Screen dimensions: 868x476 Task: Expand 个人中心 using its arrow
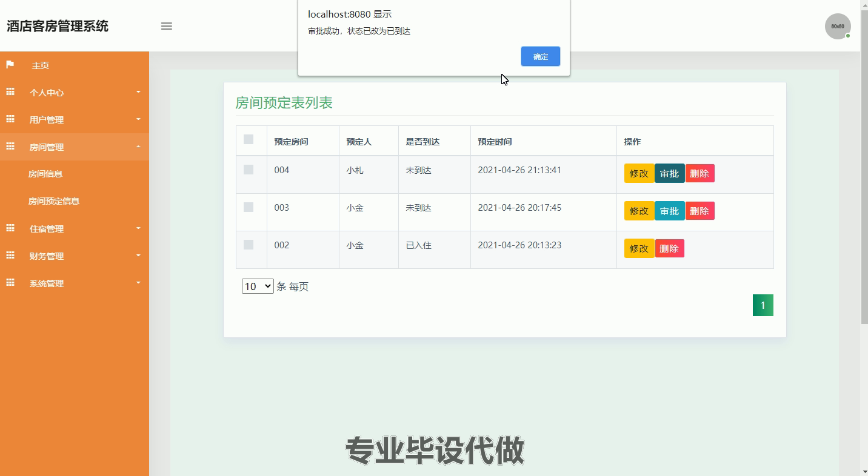[x=138, y=92]
